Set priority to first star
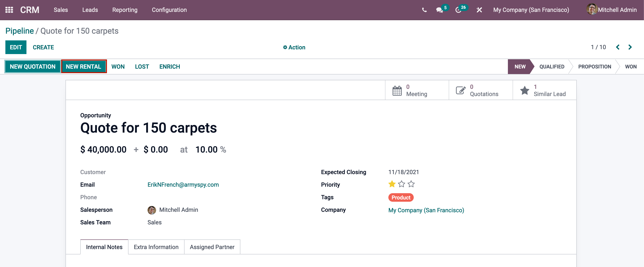This screenshot has width=644, height=267. tap(392, 184)
